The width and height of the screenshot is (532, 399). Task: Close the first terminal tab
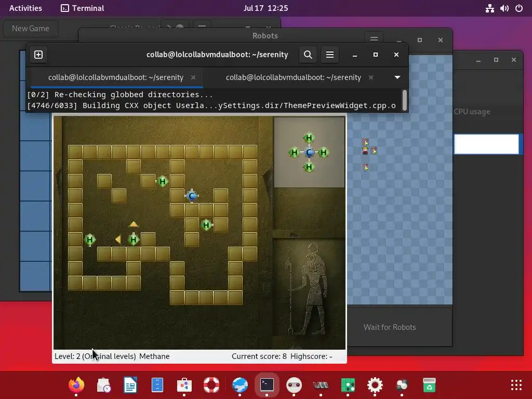click(193, 77)
